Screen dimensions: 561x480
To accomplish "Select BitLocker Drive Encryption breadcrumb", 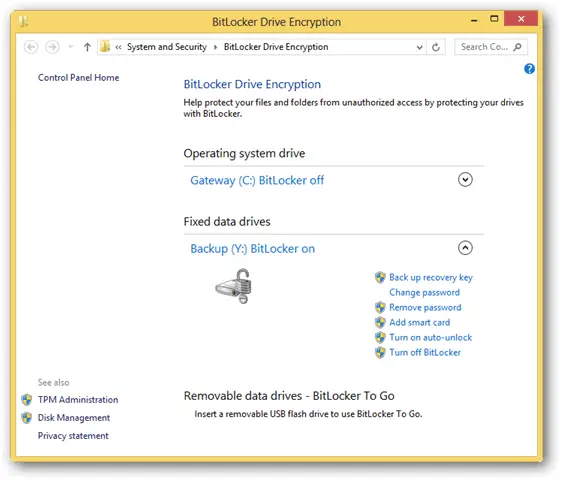I will pyautogui.click(x=276, y=47).
